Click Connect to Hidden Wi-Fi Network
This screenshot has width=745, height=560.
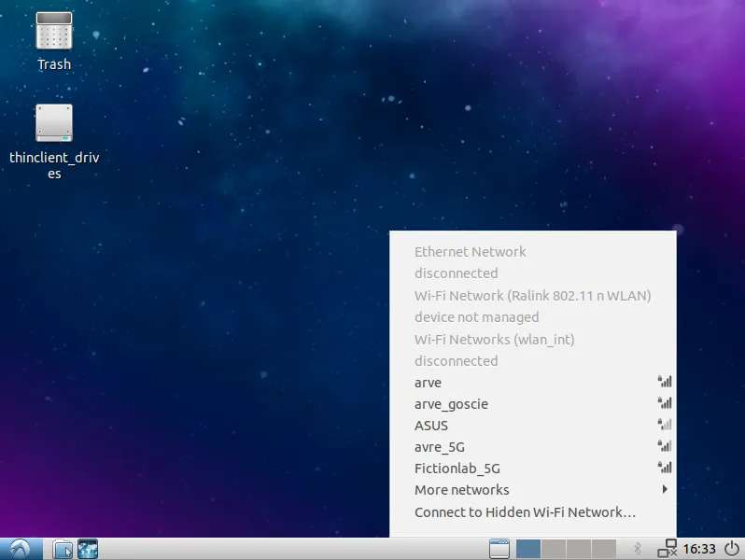[525, 512]
